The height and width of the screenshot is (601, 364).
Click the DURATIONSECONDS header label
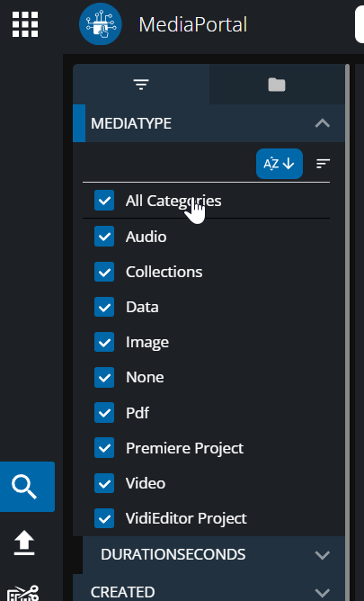click(173, 554)
